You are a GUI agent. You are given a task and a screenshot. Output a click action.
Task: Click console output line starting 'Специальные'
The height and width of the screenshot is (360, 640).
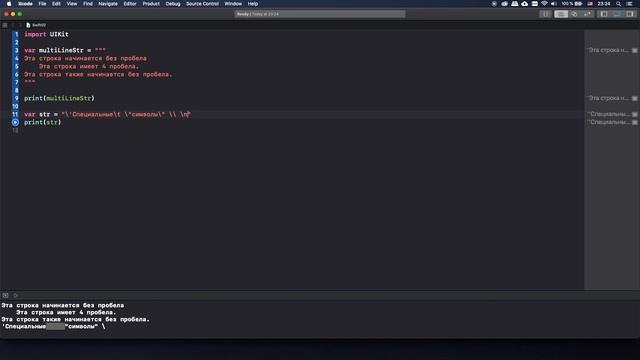pos(53,327)
